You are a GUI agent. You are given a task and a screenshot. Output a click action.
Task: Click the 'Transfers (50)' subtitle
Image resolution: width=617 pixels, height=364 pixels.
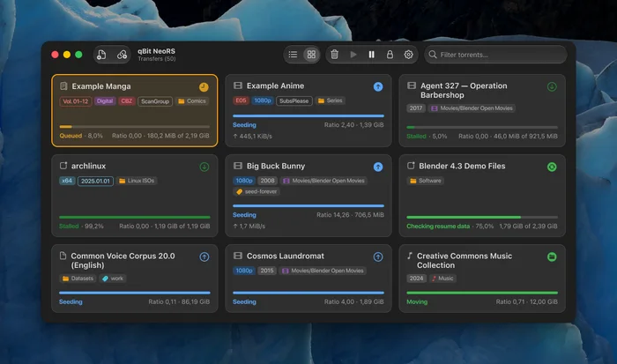pos(157,59)
